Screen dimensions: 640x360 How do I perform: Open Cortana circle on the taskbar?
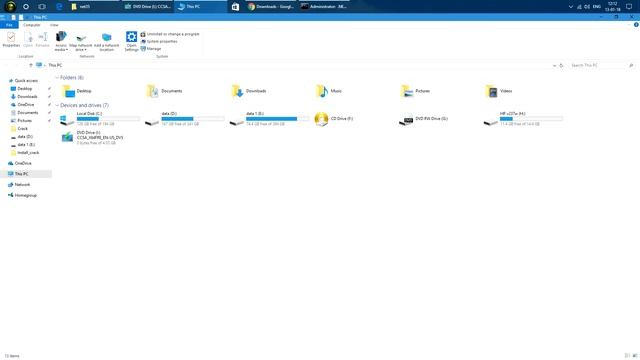[x=26, y=7]
